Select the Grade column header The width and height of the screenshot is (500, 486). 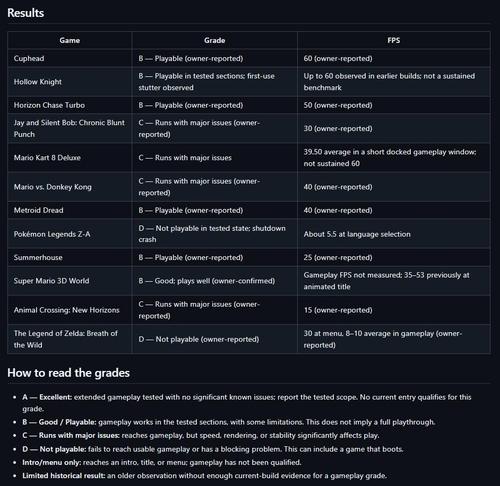click(214, 40)
